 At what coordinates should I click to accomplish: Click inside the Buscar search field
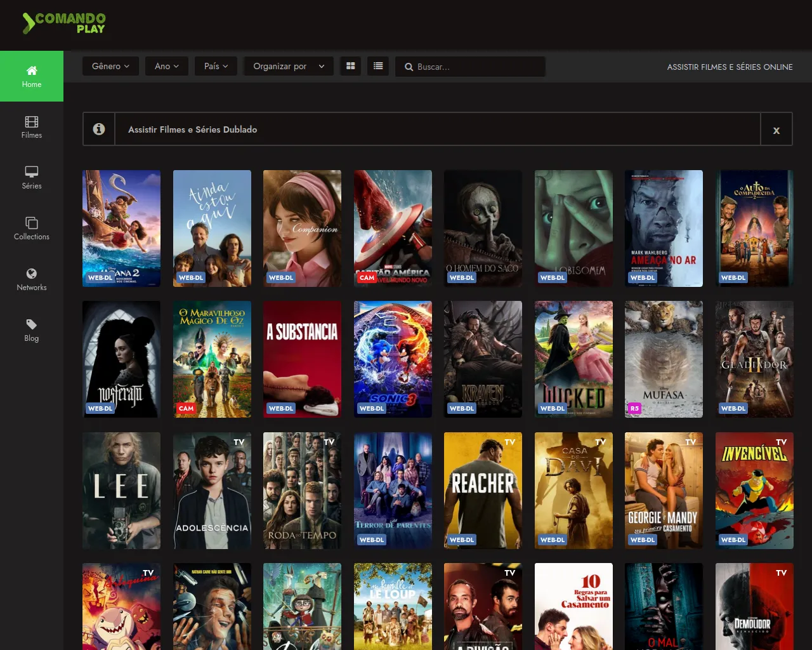[476, 67]
